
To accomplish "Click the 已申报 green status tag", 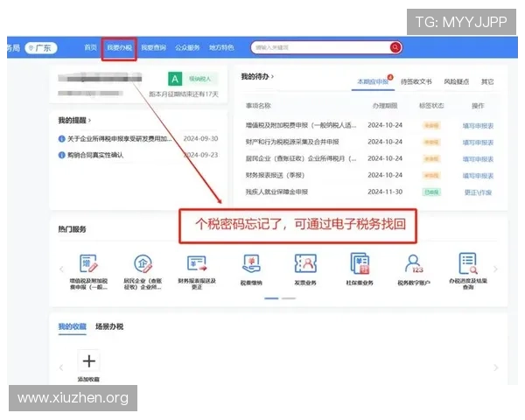I will coord(431,192).
